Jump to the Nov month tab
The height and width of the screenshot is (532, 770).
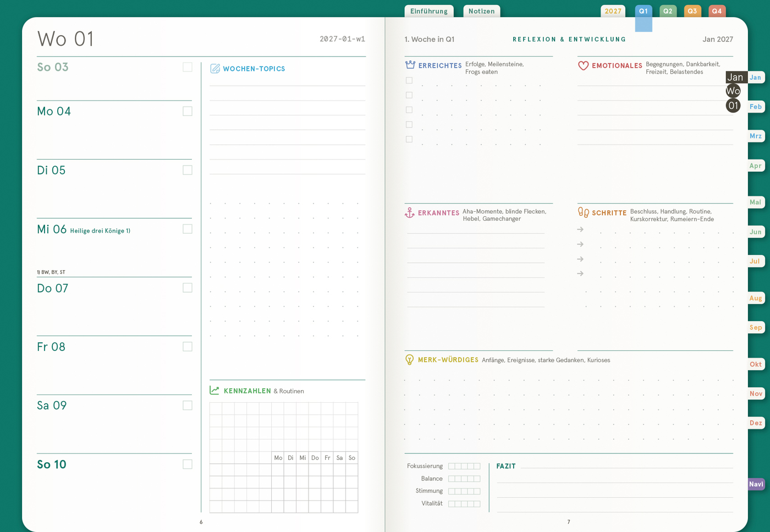(x=756, y=393)
